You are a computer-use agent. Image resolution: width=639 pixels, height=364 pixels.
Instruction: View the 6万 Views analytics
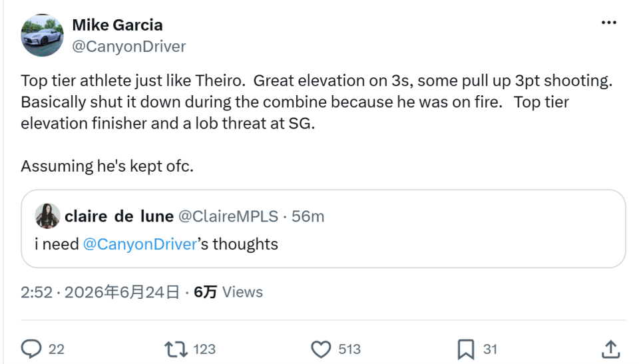click(x=228, y=292)
